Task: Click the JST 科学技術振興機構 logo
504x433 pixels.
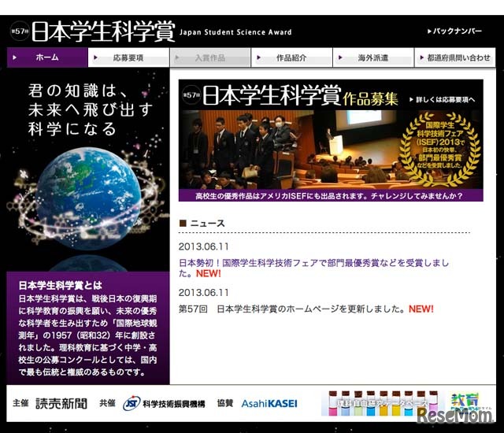Action: (x=164, y=403)
